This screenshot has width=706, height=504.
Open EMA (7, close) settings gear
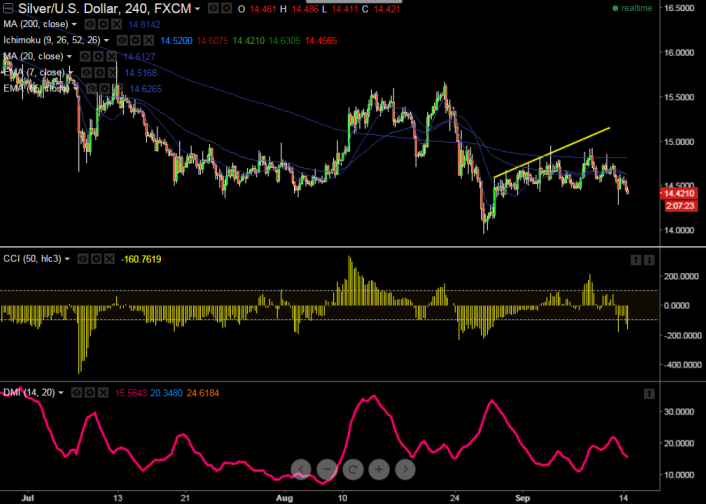pyautogui.click(x=100, y=73)
